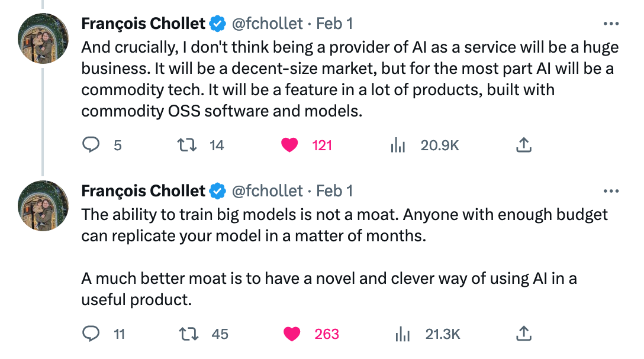Screen dimensions: 644x359
Task: Unlike the second tweet with 263 likes
Action: tap(292, 334)
